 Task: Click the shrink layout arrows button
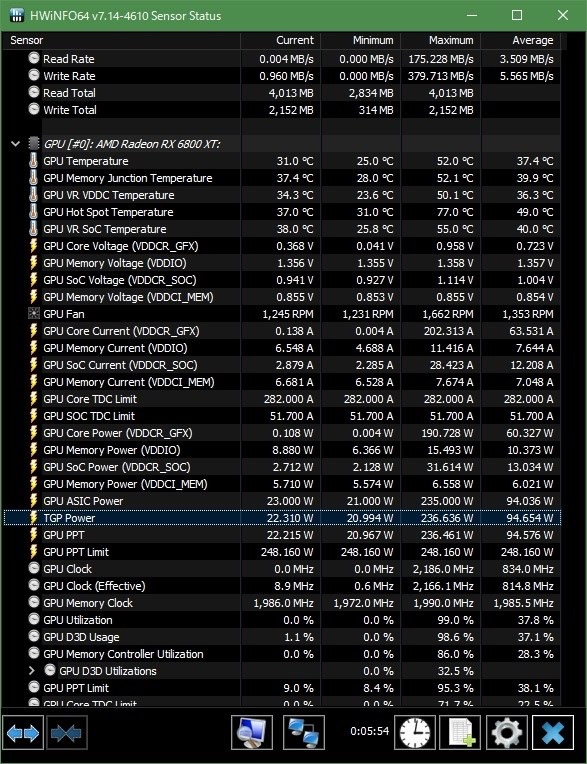tap(67, 732)
